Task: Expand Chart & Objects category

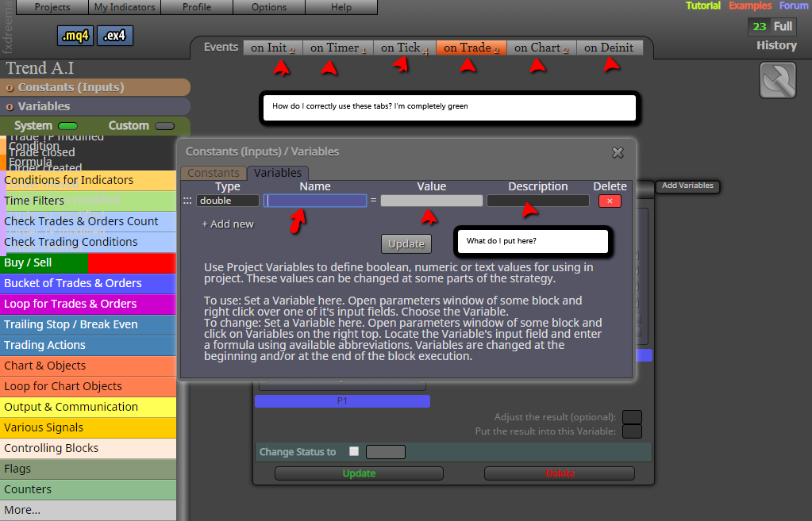Action: coord(88,366)
